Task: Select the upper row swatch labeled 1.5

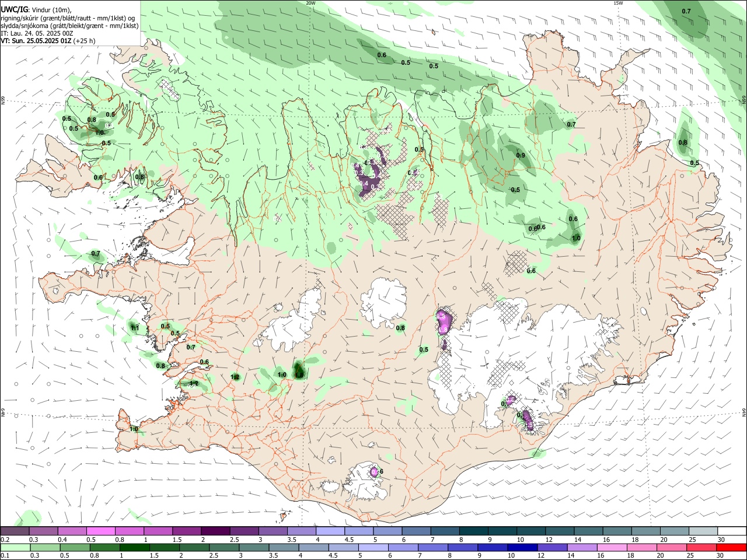Action: point(186,531)
